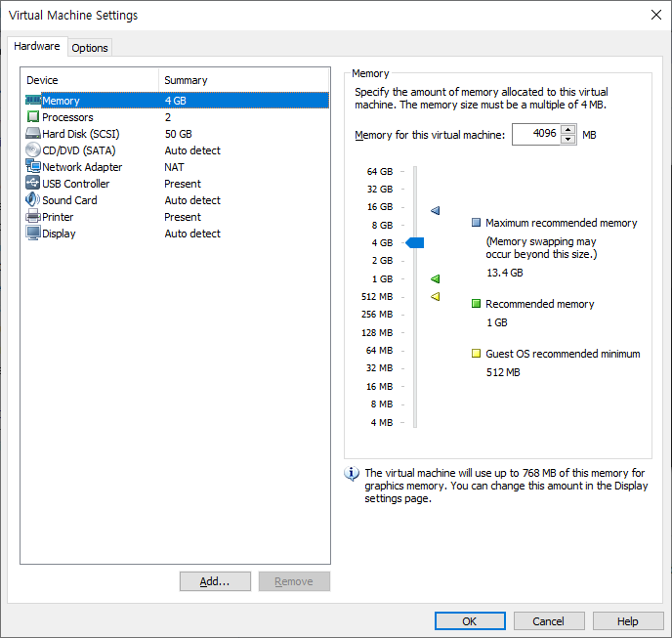The width and height of the screenshot is (672, 638).
Task: Select the USB Controller device row
Action: click(x=177, y=184)
